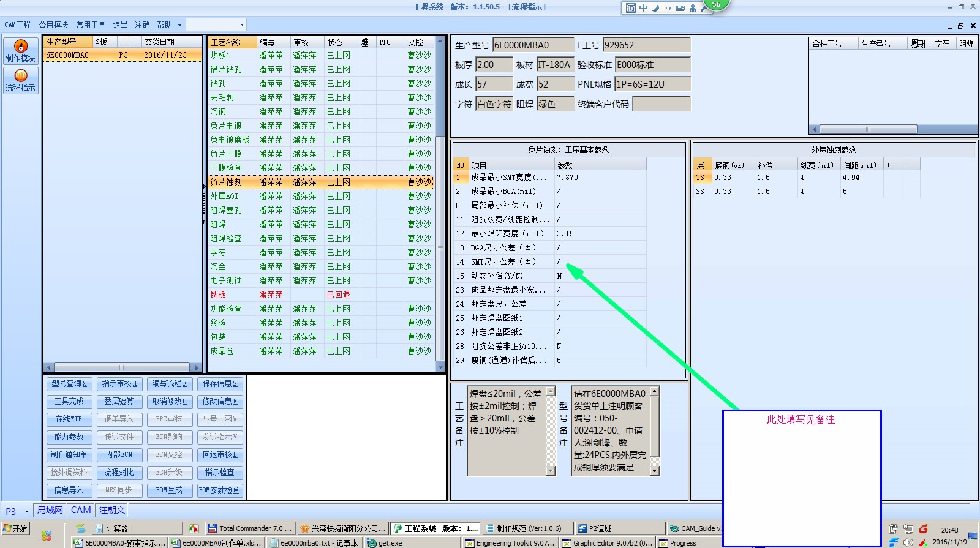Expand the menu bar overflow arrow

(x=179, y=25)
